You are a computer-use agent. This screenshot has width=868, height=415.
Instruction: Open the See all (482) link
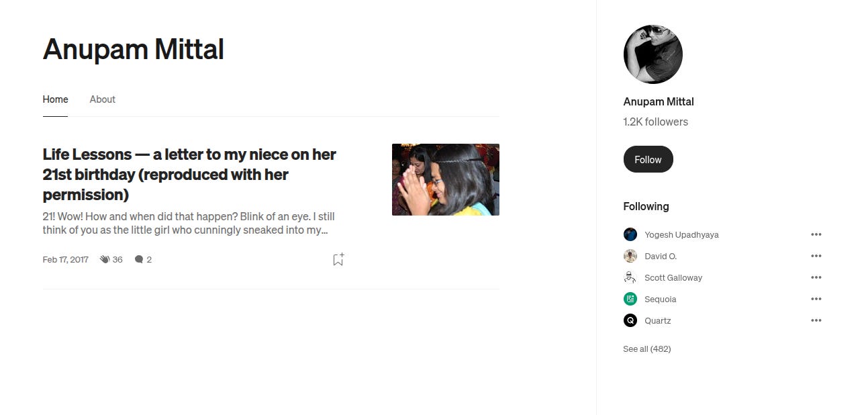point(646,349)
